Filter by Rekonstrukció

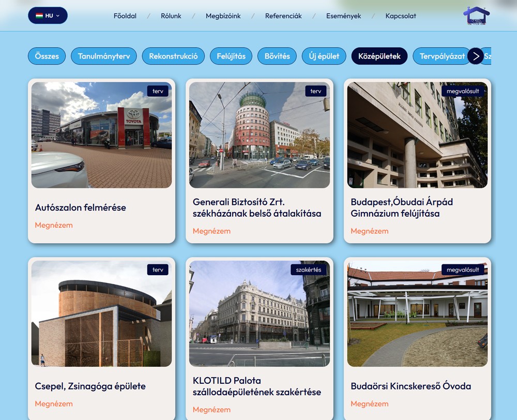173,56
